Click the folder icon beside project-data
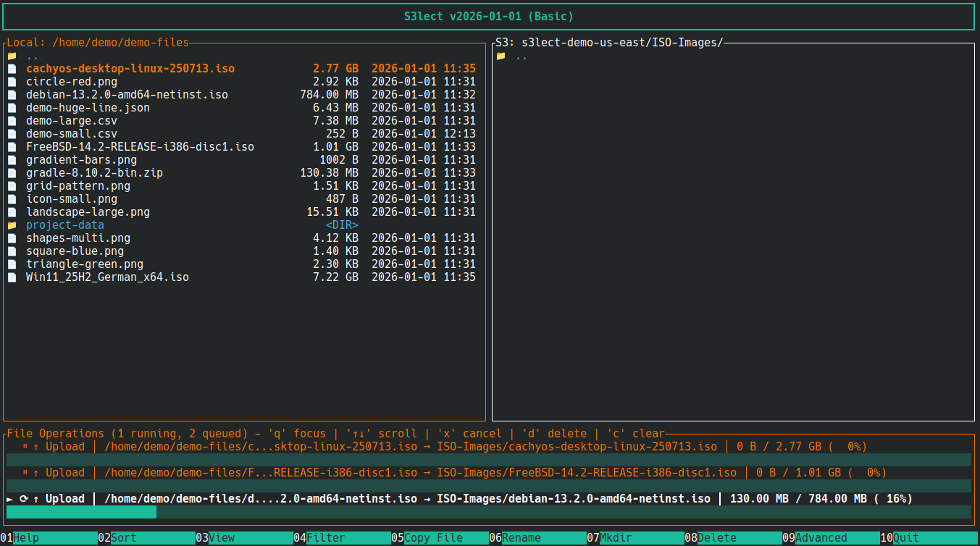Image resolution: width=980 pixels, height=546 pixels. point(12,224)
